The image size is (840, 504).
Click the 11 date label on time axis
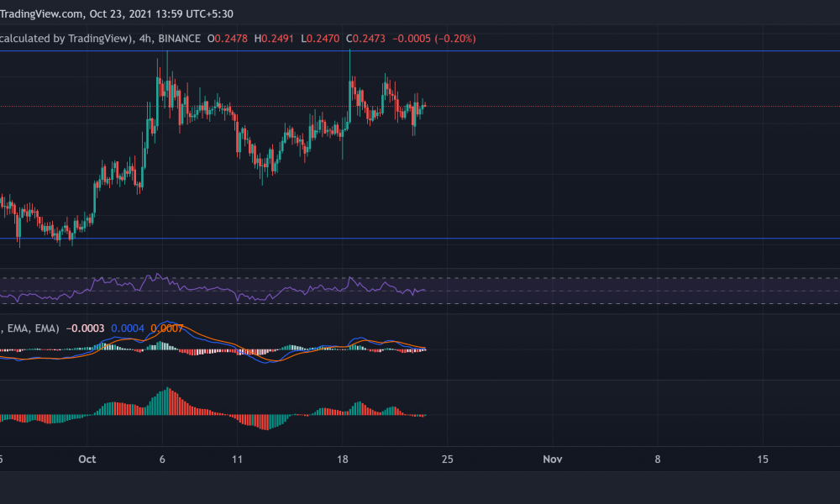[238, 459]
